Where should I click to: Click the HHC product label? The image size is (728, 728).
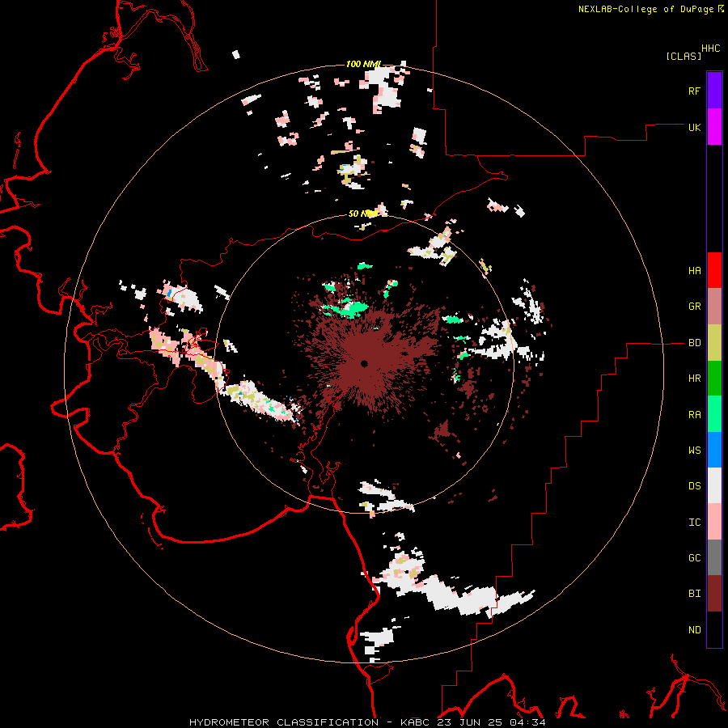pos(710,49)
